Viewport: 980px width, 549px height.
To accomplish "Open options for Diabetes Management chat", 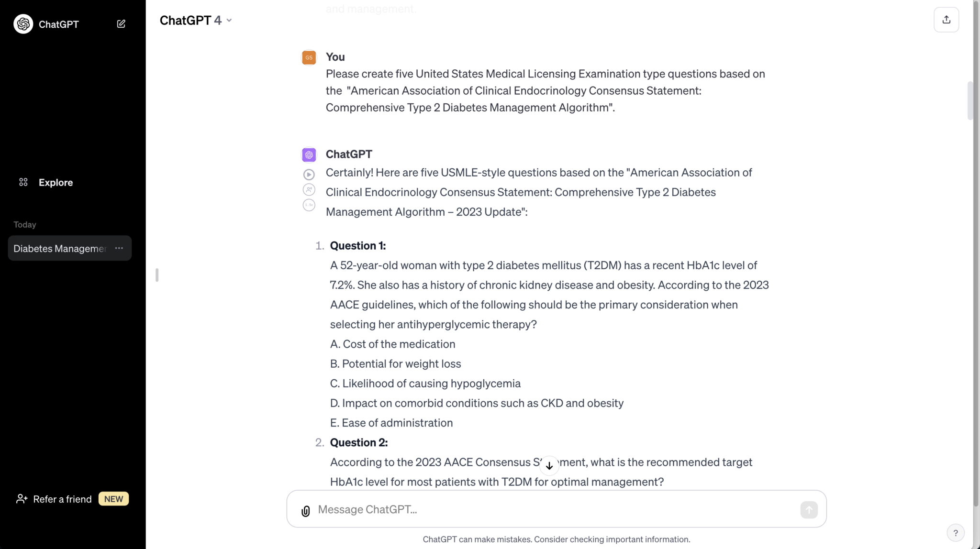I will [119, 248].
